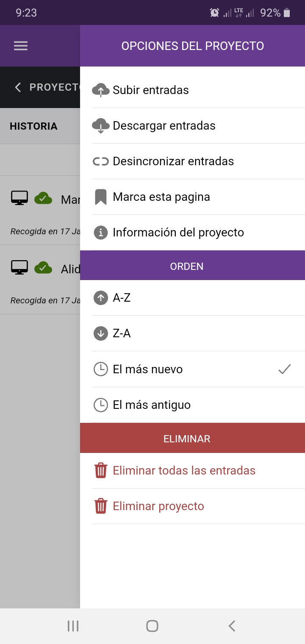This screenshot has width=305, height=644.
Task: Tap Eliminar proyecto text
Action: [158, 506]
